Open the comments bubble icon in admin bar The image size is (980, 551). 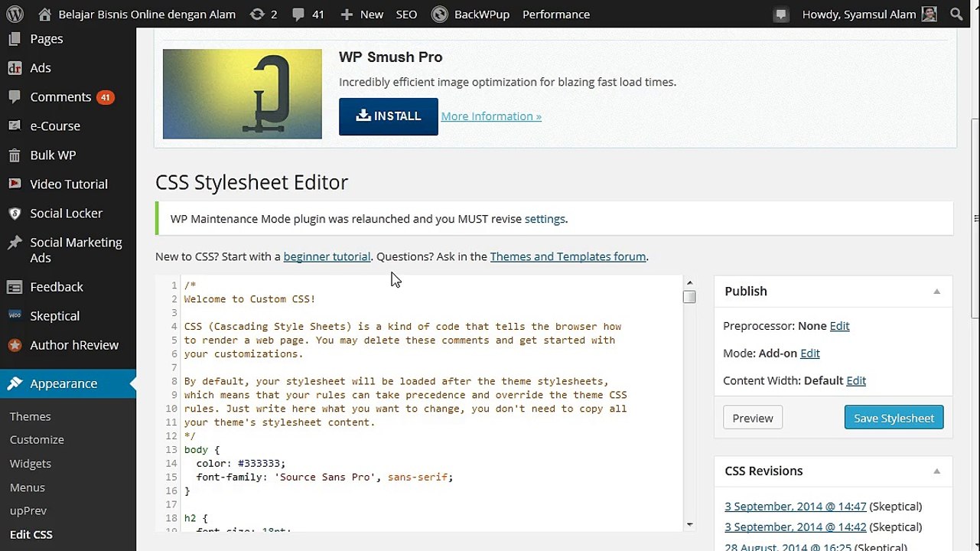pyautogui.click(x=298, y=14)
